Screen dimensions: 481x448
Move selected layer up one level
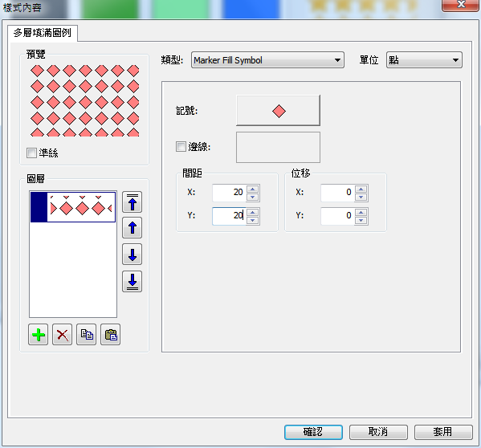pos(132,228)
